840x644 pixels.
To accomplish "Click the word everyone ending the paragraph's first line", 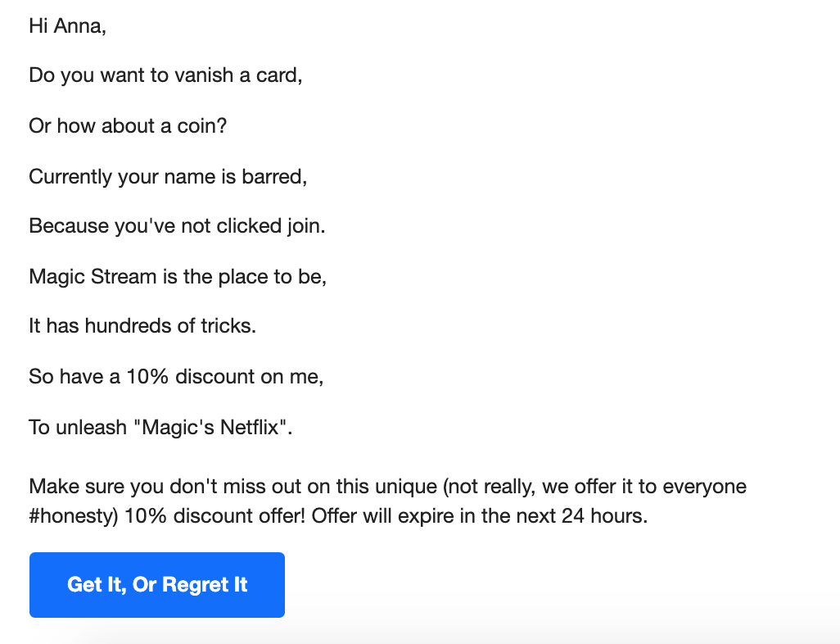I will pyautogui.click(x=704, y=487).
